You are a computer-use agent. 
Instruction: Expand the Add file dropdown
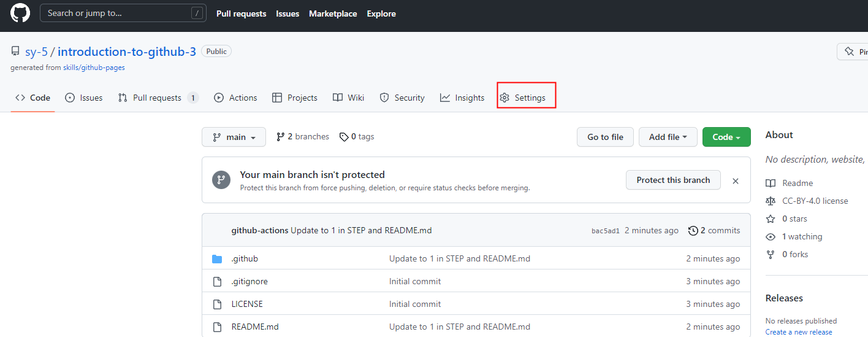668,137
